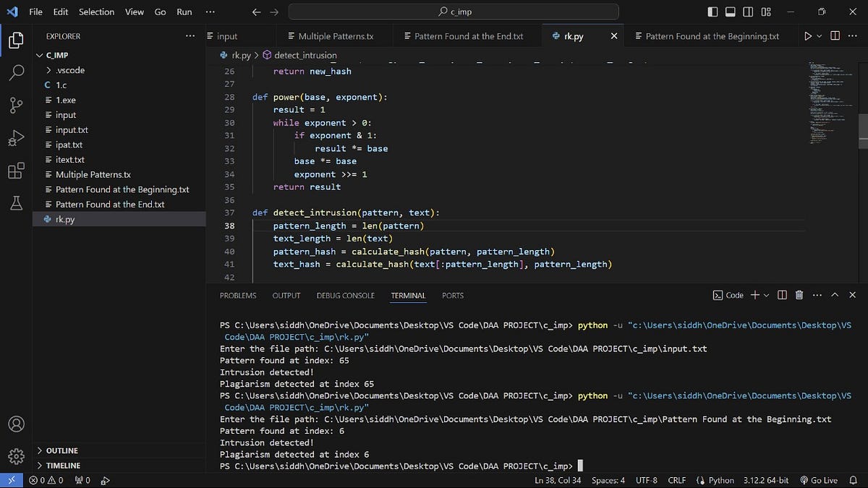Open the Testing flask view
The width and height of the screenshot is (868, 488).
(16, 202)
